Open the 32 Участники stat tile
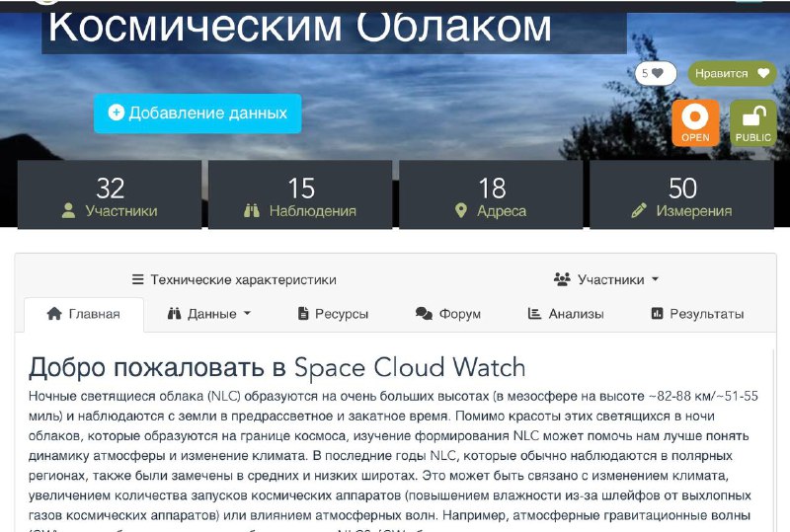Screen dimensions: 790x532 110,195
